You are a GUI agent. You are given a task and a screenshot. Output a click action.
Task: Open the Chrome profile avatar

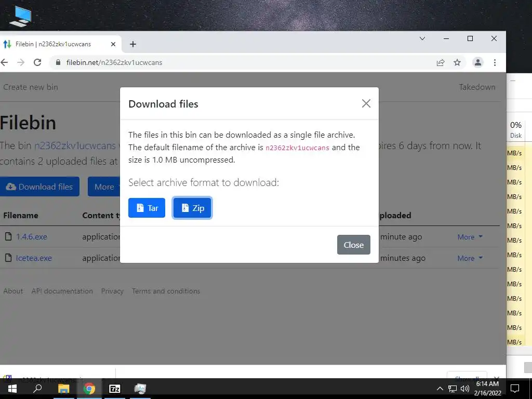pos(478,62)
